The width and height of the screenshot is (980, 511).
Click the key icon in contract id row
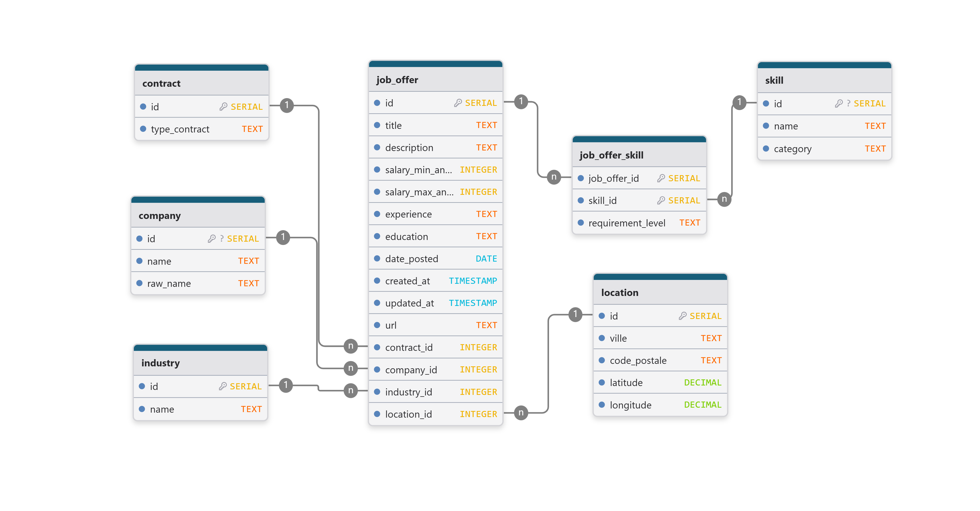[x=223, y=107]
